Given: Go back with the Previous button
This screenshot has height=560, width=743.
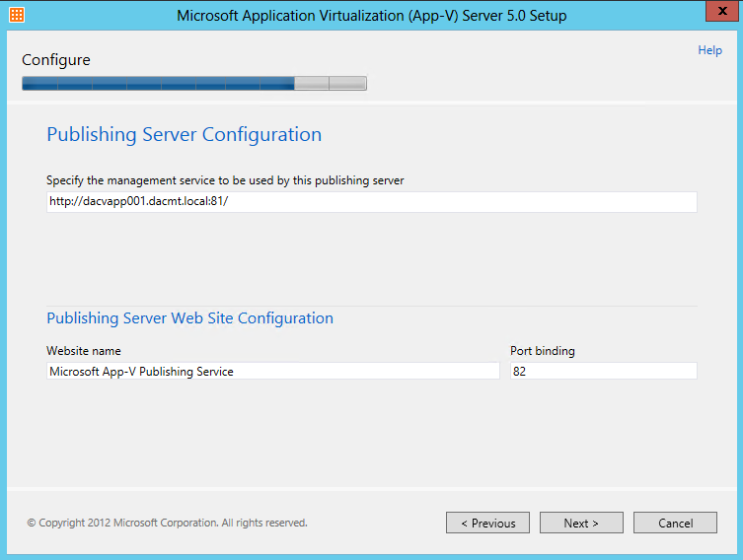Looking at the screenshot, I should (487, 523).
